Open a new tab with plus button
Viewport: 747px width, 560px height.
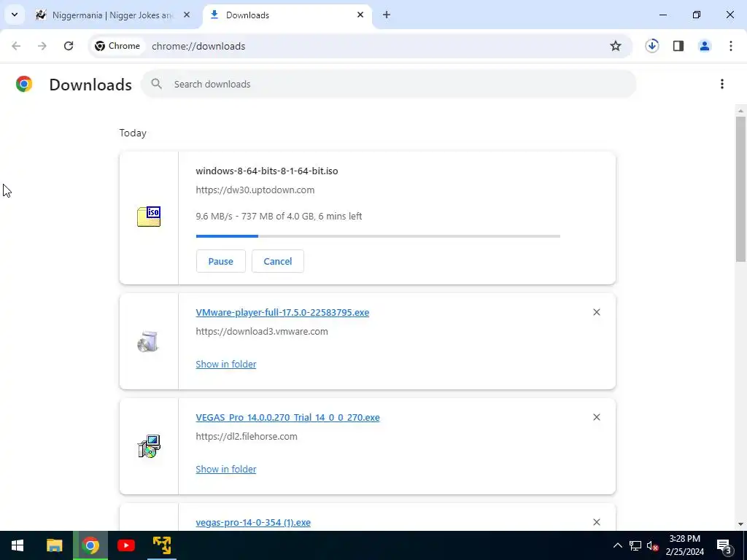click(387, 15)
